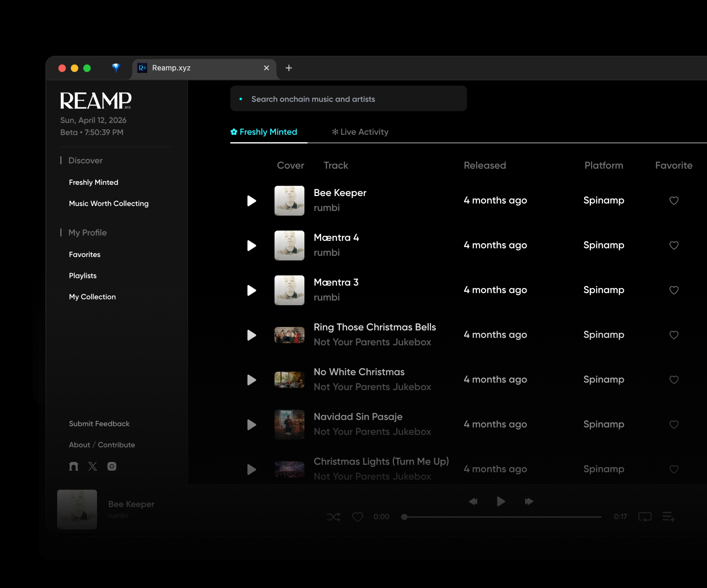Toggle repeat in the player bar
The image size is (707, 588).
645,517
